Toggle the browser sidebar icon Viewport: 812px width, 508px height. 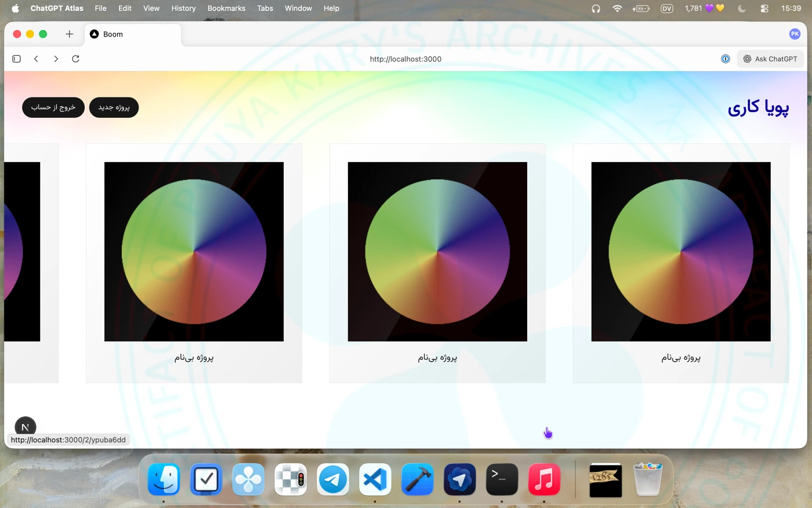(16, 59)
